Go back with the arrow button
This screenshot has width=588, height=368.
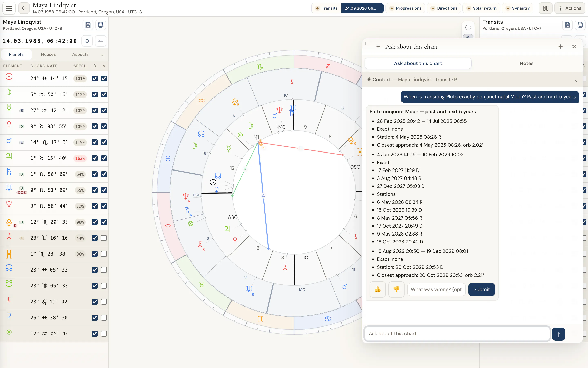coord(24,8)
